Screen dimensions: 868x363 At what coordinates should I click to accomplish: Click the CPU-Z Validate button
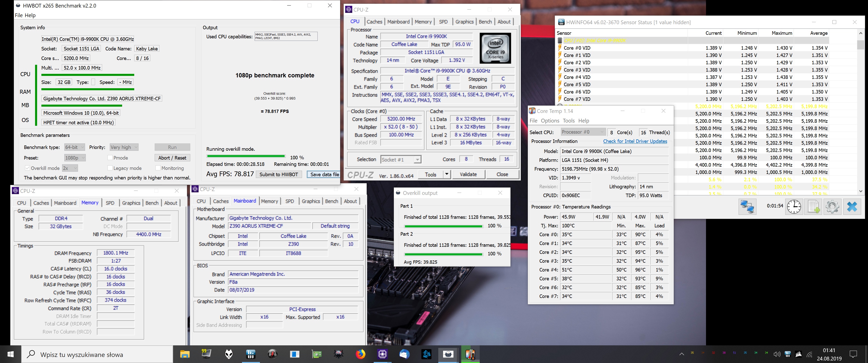[x=468, y=174]
